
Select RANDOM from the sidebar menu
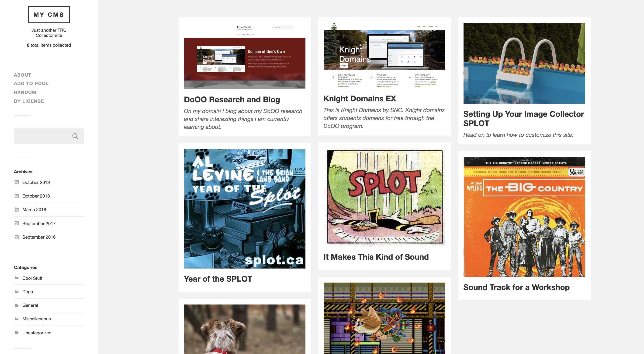pos(25,92)
